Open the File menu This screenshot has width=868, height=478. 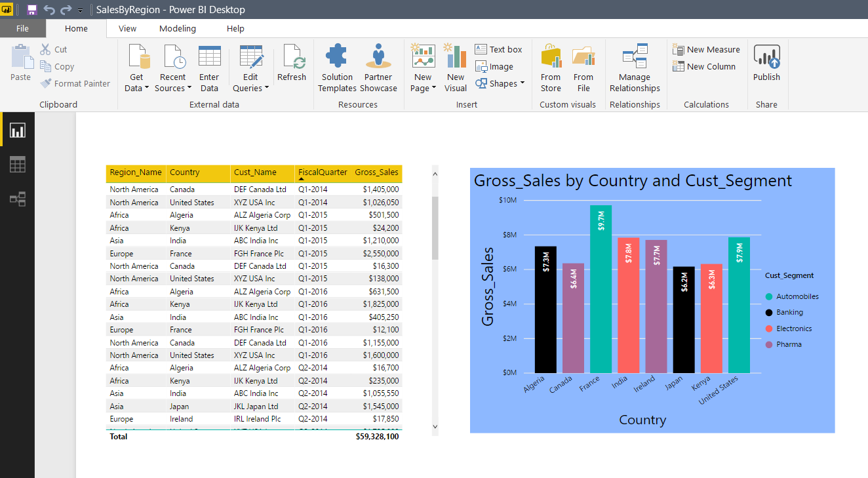22,28
